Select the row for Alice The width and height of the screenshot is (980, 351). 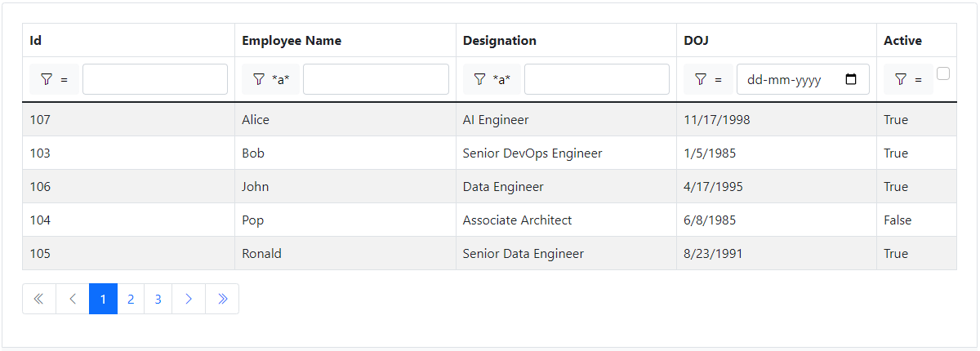(x=256, y=120)
